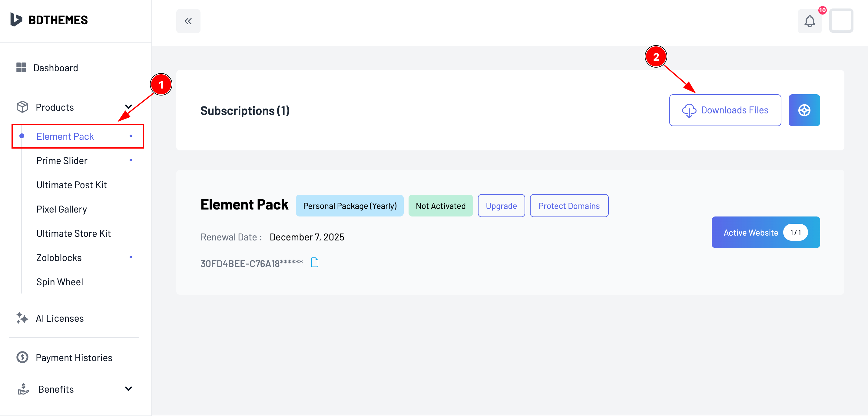Open the support lifebuoy button
Screen dimensions: 868x416
804,110
